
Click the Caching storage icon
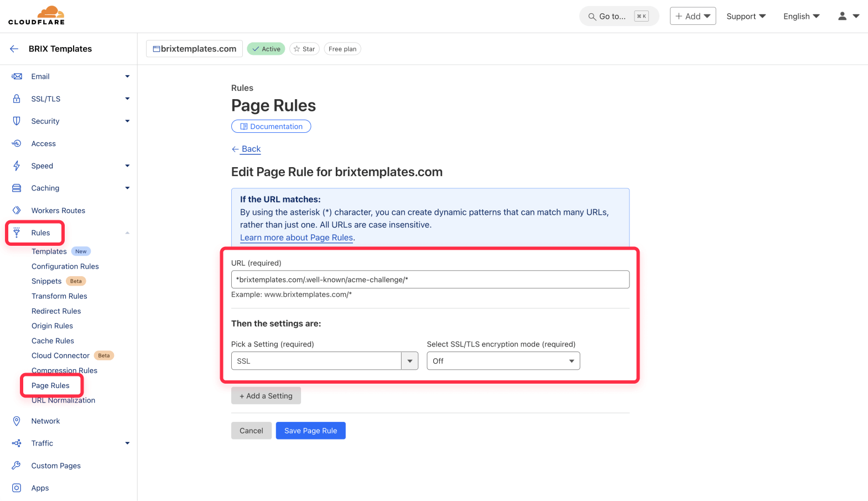[x=17, y=188]
